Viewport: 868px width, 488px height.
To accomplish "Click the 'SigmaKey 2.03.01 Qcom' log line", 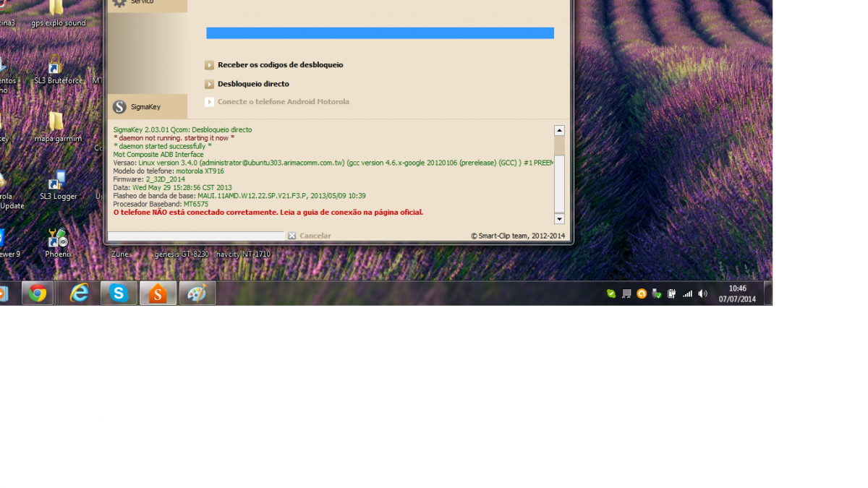I will tap(183, 130).
